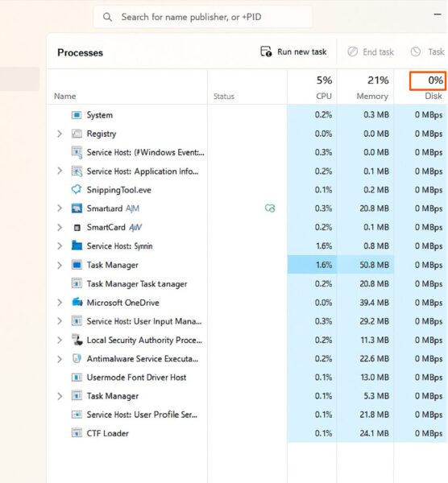Expand the Registry process row
This screenshot has width=448, height=483.
coord(60,134)
